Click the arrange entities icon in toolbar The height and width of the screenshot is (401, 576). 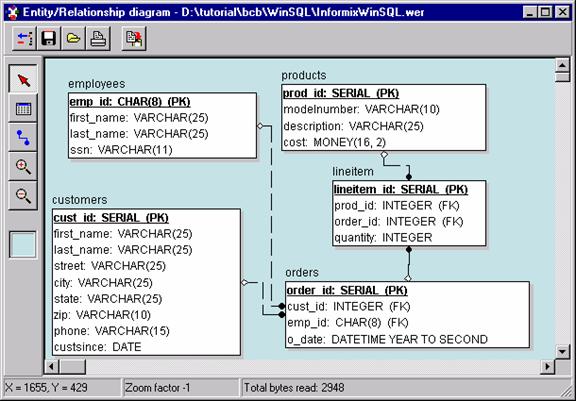pyautogui.click(x=24, y=38)
